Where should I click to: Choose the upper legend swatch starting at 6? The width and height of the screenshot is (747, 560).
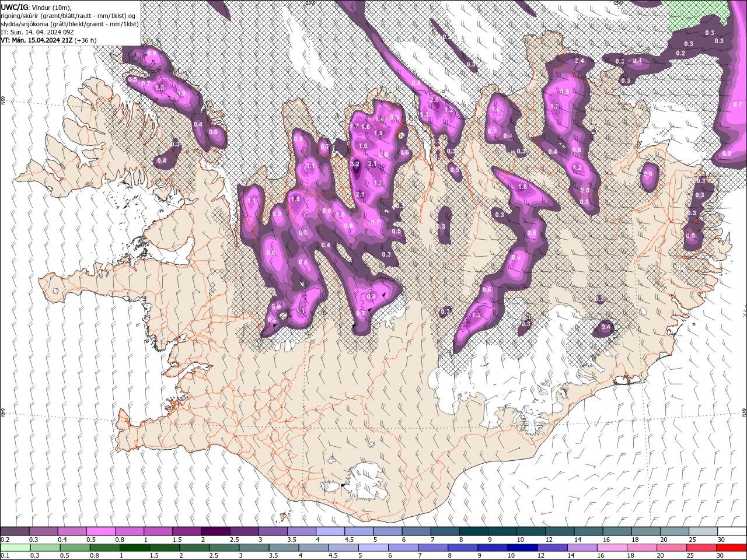point(416,531)
